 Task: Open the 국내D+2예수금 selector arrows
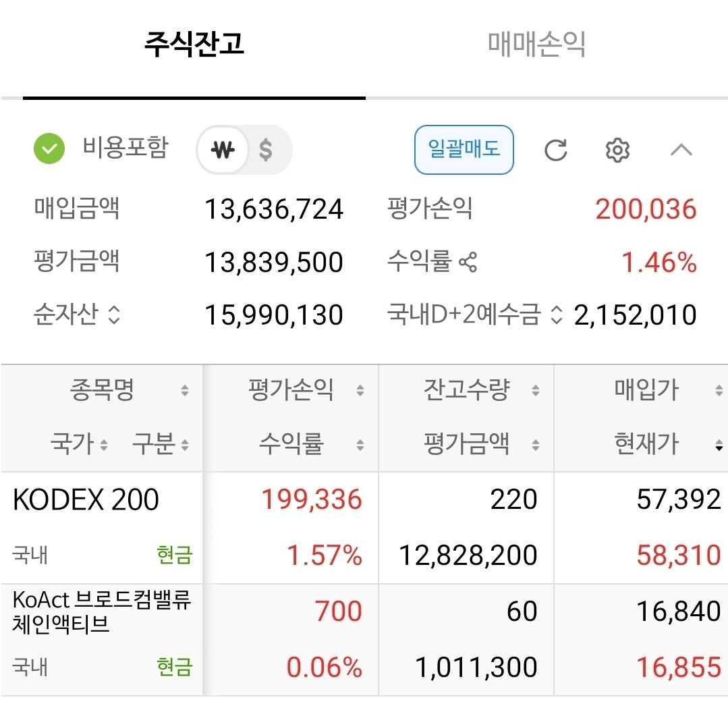click(x=556, y=315)
